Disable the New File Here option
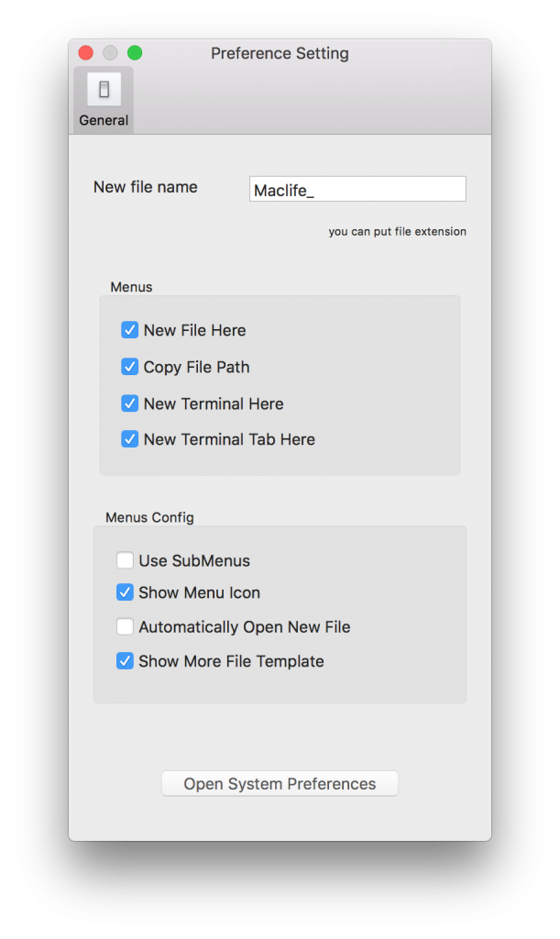This screenshot has height=939, width=560. (129, 329)
